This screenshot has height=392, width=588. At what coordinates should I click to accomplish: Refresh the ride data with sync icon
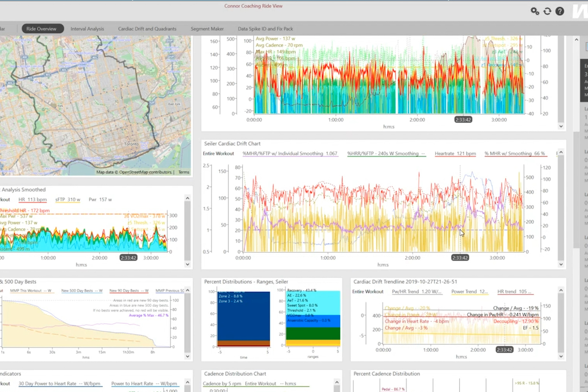[x=547, y=11]
